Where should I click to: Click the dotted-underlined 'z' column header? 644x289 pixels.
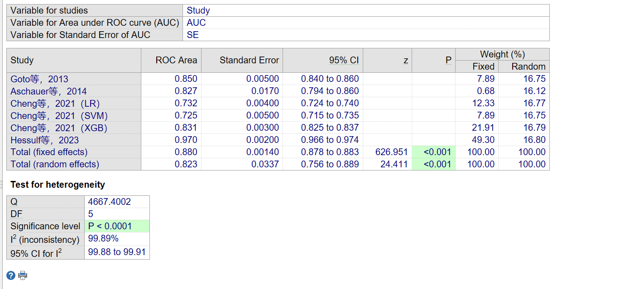click(x=405, y=61)
